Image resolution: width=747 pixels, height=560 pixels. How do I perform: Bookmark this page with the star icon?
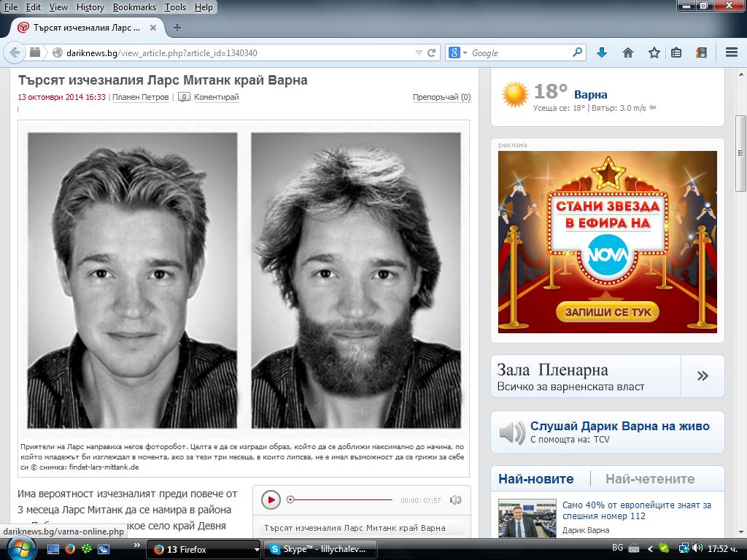pyautogui.click(x=654, y=52)
